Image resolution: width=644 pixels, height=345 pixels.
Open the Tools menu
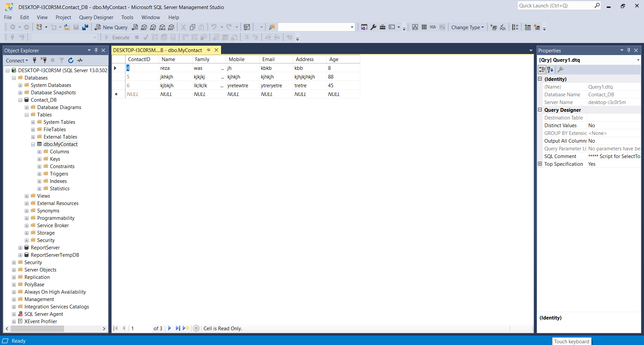pos(127,17)
